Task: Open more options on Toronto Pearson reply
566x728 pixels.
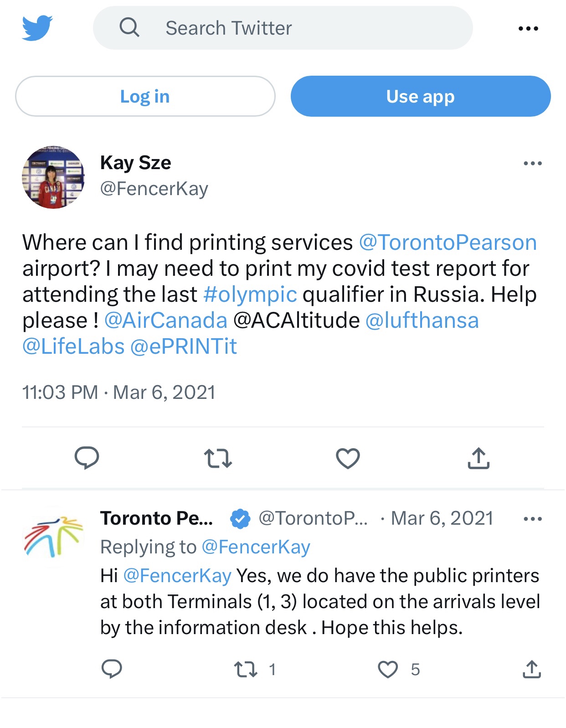Action: 533,519
